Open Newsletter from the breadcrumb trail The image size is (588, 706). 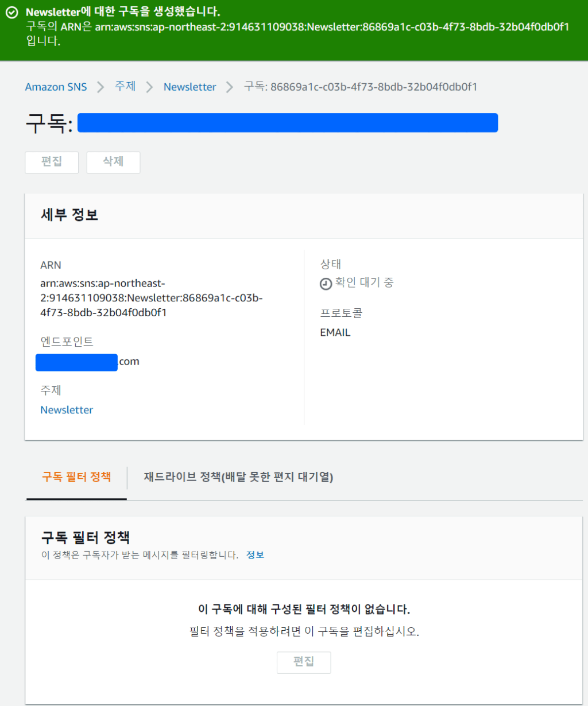[x=189, y=87]
